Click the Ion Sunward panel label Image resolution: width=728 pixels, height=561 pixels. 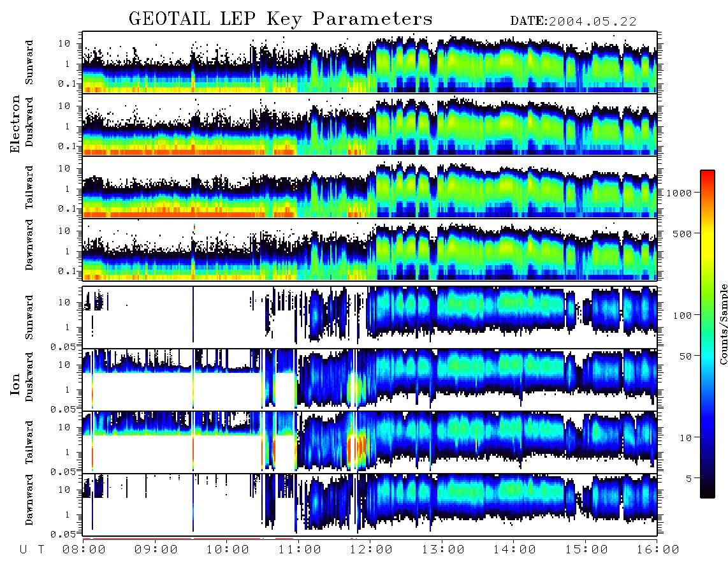click(29, 317)
